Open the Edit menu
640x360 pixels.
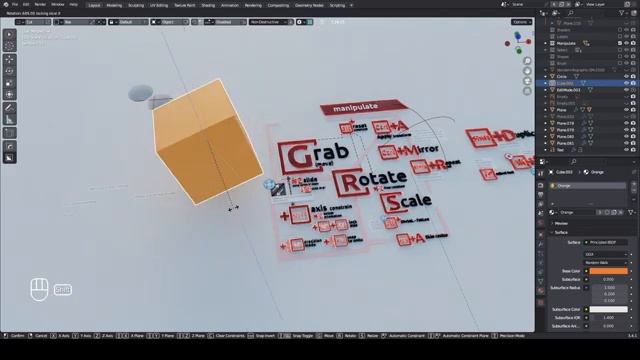26,4
